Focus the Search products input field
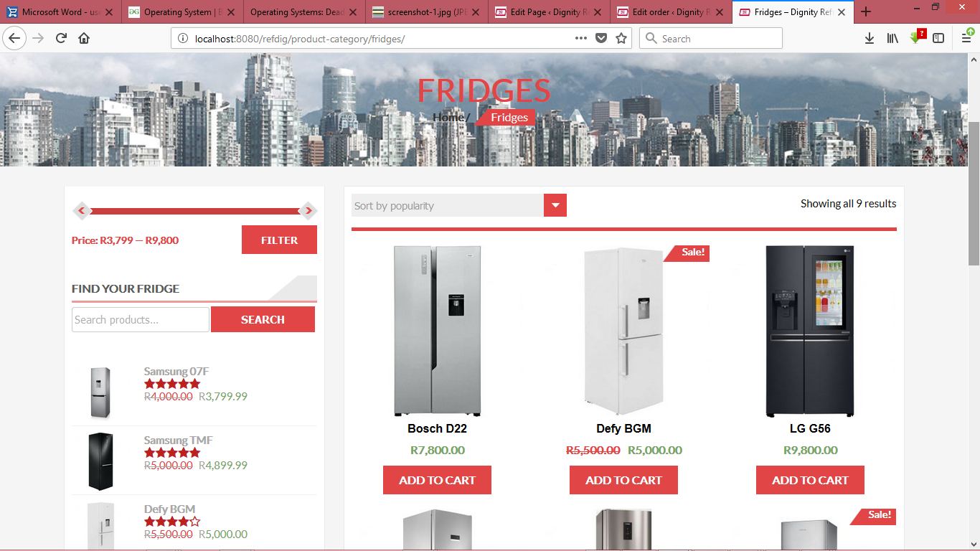This screenshot has width=980, height=551. (141, 319)
